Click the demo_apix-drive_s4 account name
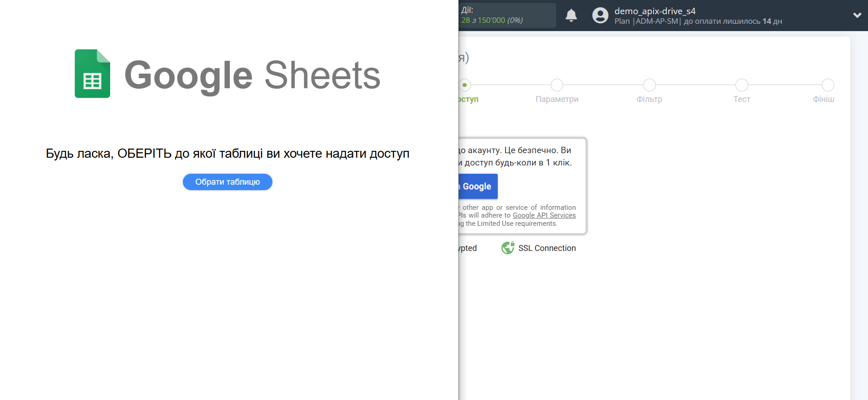This screenshot has width=868, height=400. [655, 11]
